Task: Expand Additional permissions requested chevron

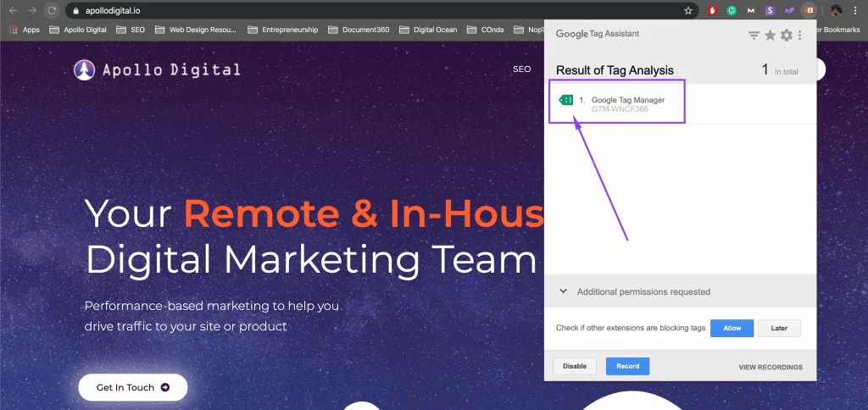Action: tap(564, 291)
